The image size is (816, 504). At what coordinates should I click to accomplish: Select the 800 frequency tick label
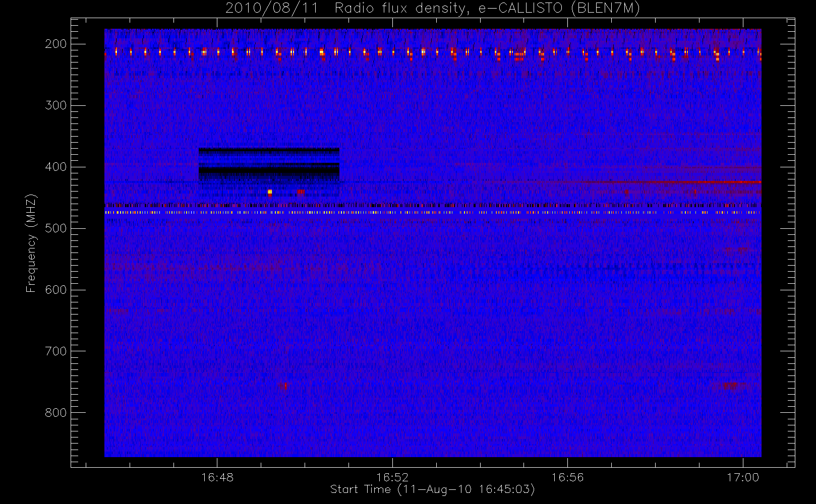coord(55,413)
